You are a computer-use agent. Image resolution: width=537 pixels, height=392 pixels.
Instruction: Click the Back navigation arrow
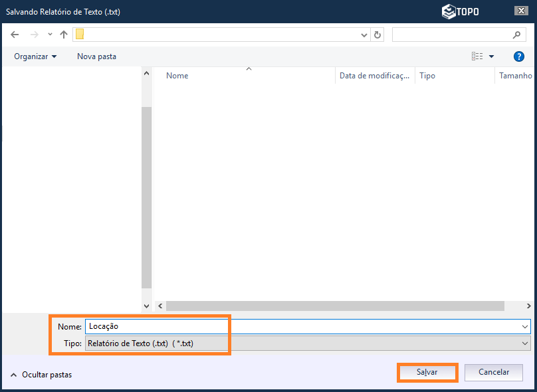(15, 35)
